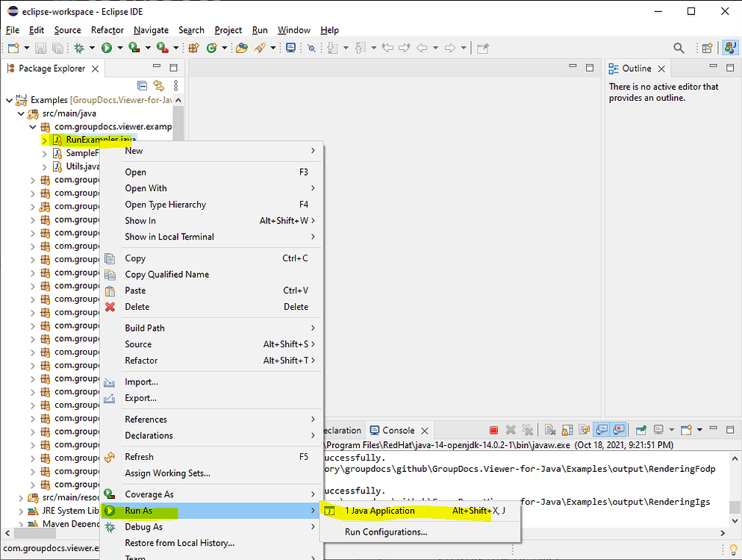Click the New Java Package toolbar icon
The height and width of the screenshot is (560, 742).
(x=193, y=48)
